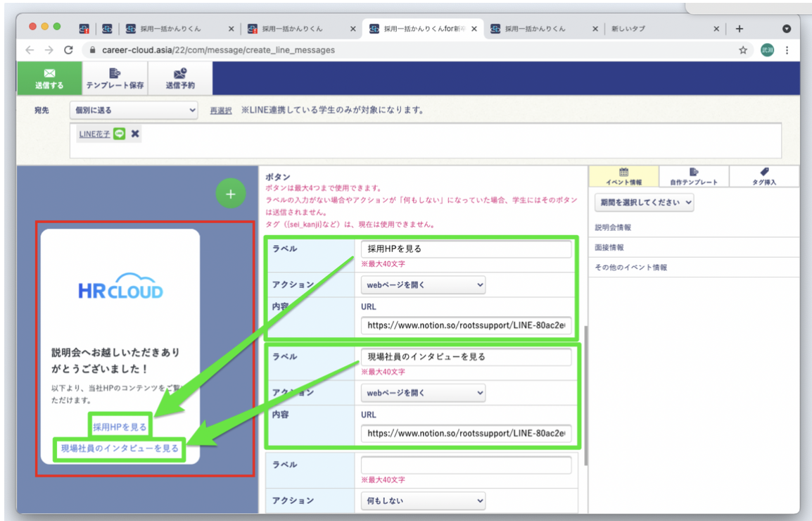Expand the 何もしない action dropdown
Viewport: 812px width, 521px height.
[x=423, y=501]
